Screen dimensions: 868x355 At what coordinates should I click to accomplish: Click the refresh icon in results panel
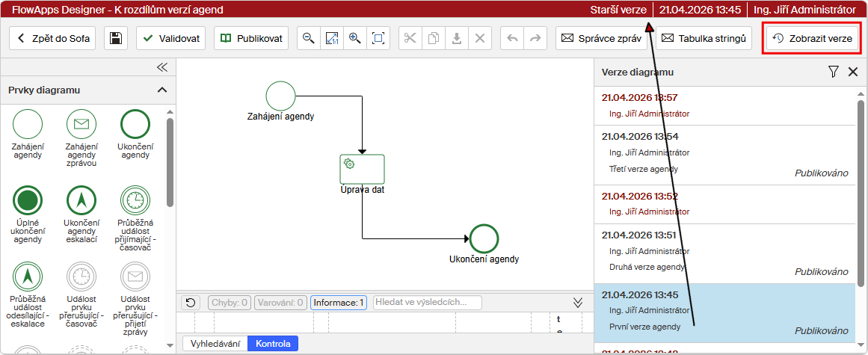191,303
